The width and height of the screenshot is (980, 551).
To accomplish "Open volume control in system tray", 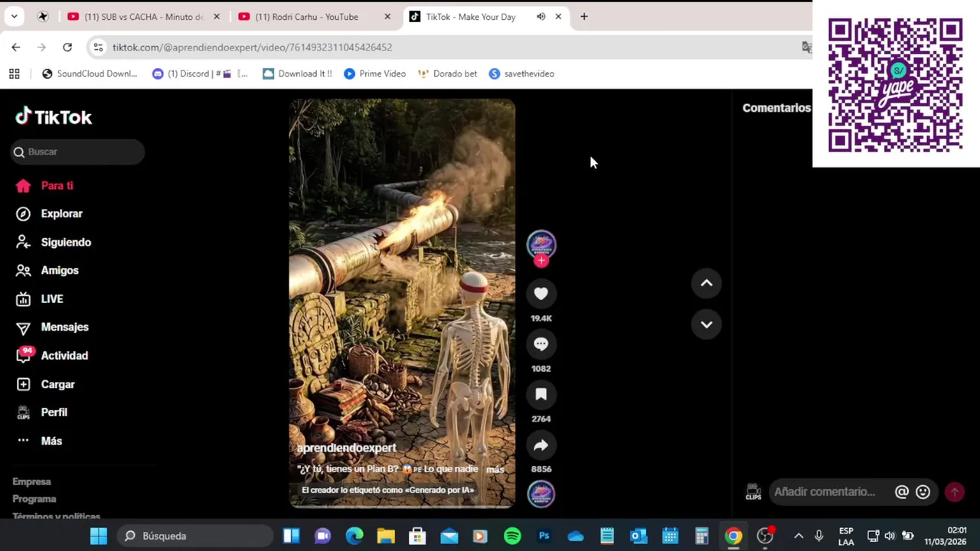I will 890,536.
